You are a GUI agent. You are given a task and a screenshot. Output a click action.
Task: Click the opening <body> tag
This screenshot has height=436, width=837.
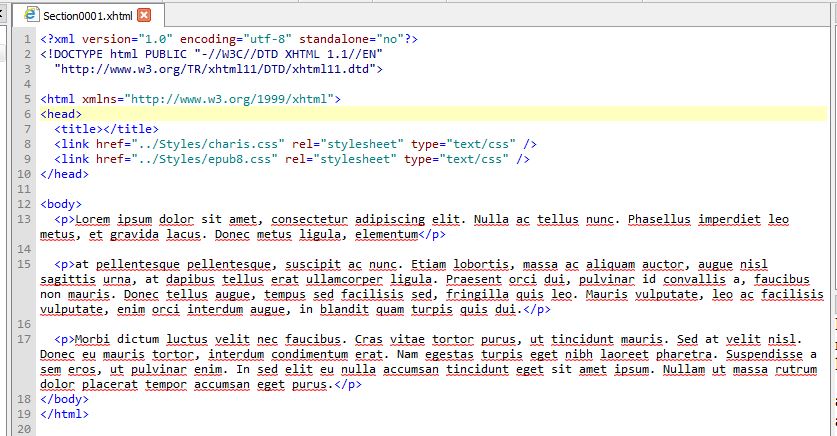pos(61,204)
